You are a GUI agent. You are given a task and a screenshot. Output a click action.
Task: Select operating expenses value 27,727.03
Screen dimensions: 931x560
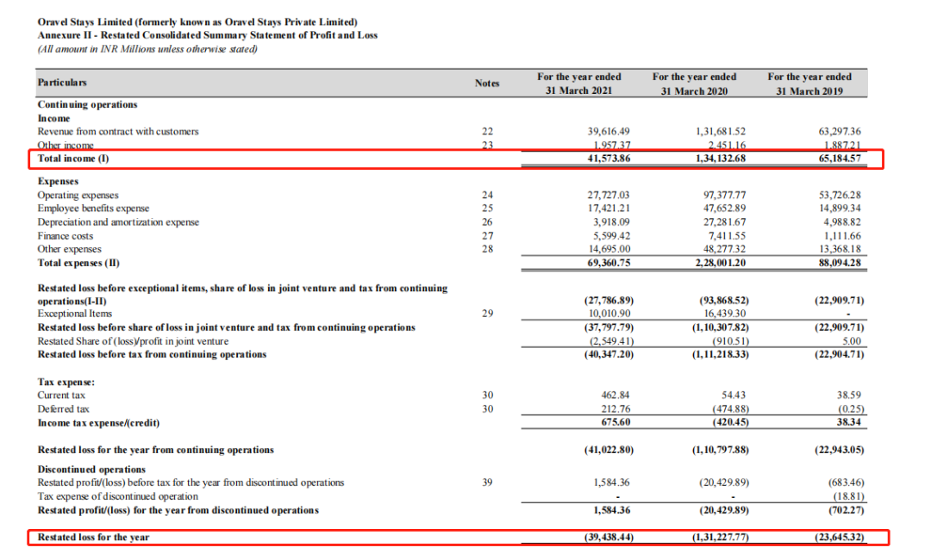[x=609, y=196]
